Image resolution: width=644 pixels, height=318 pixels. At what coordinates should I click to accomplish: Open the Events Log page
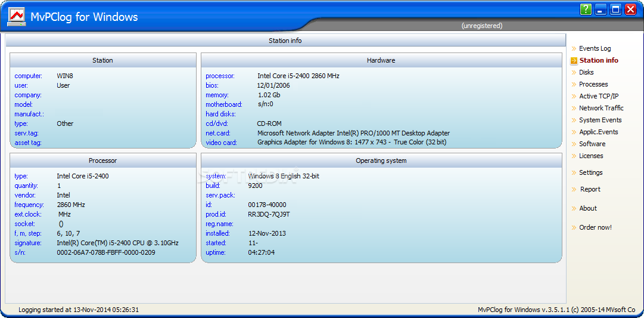[x=595, y=48]
